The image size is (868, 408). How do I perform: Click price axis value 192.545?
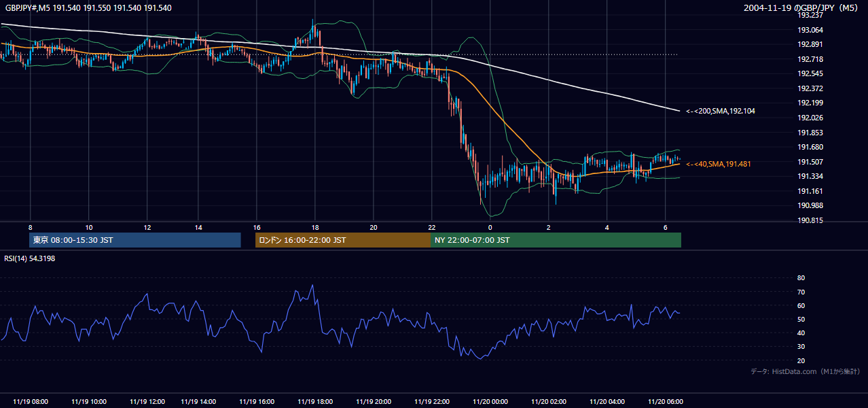[x=810, y=73]
